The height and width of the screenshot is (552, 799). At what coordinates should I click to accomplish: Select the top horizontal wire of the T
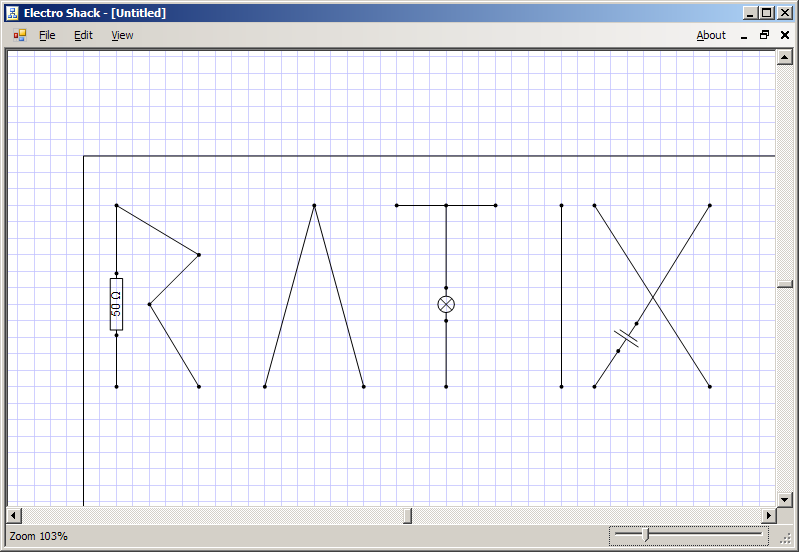coord(446,205)
